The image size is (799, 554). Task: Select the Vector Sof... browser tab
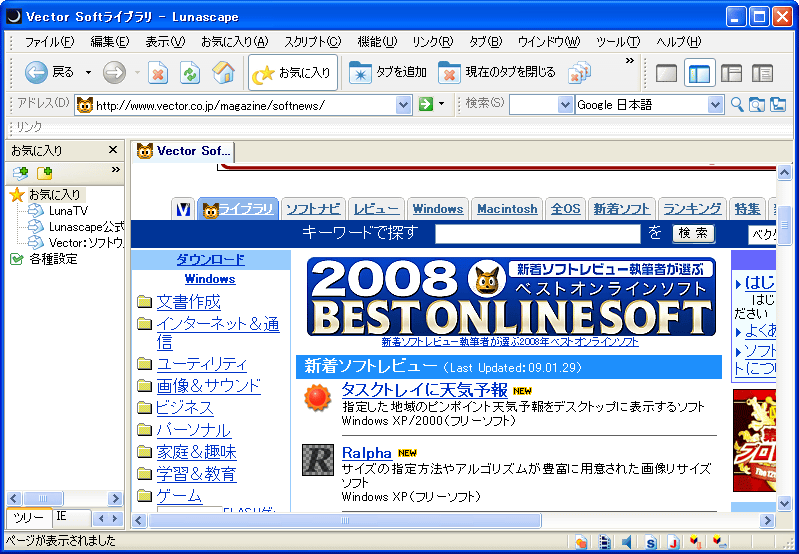coord(184,151)
